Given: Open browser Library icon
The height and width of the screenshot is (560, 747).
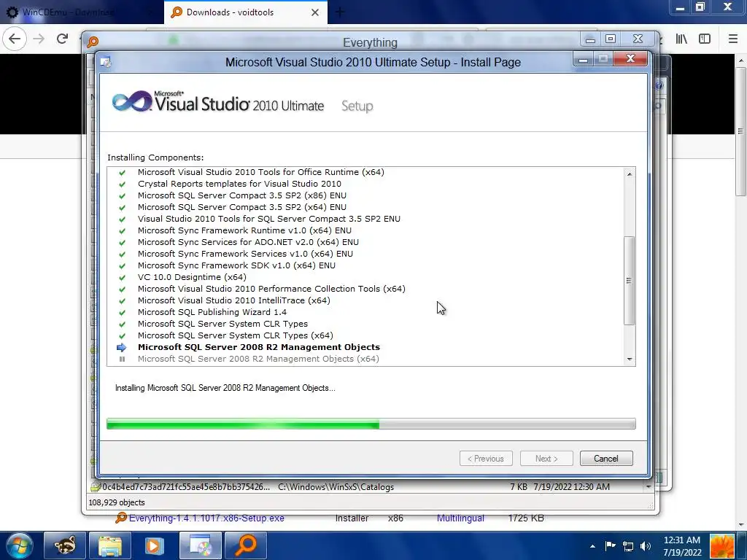Looking at the screenshot, I should (x=681, y=39).
